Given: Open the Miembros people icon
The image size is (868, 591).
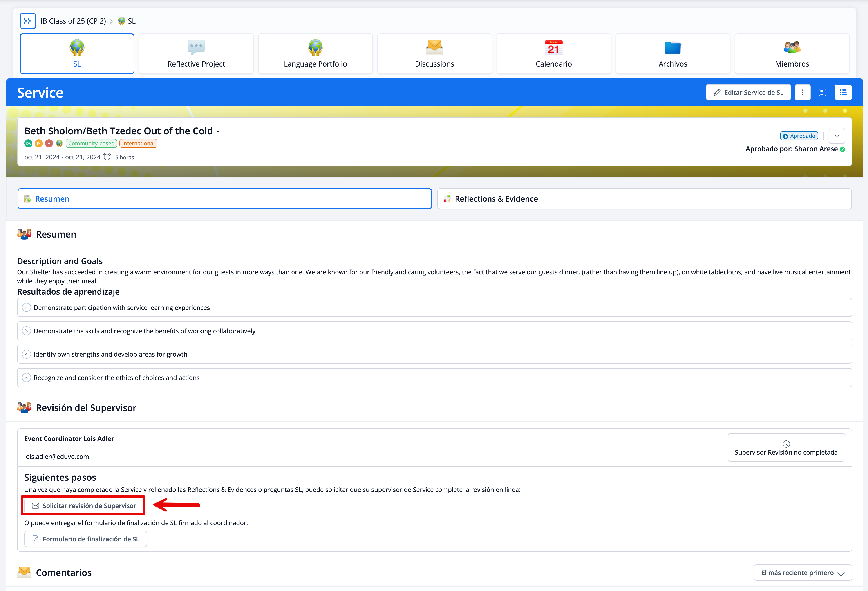Looking at the screenshot, I should (x=792, y=47).
